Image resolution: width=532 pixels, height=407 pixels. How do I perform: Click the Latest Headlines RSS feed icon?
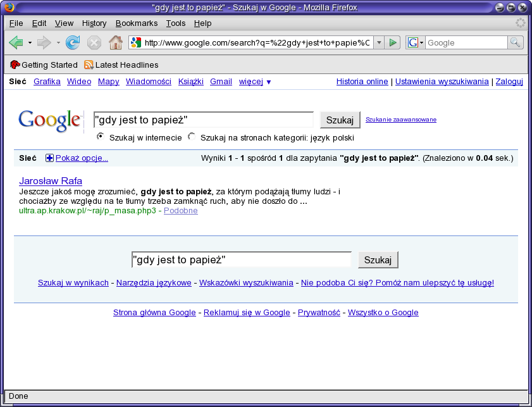tap(89, 65)
